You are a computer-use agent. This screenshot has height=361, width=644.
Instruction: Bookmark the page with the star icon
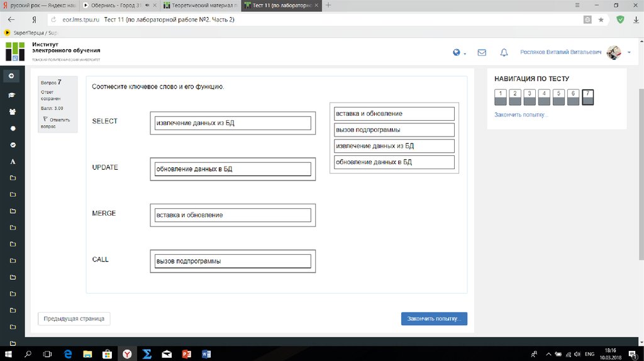click(x=601, y=19)
